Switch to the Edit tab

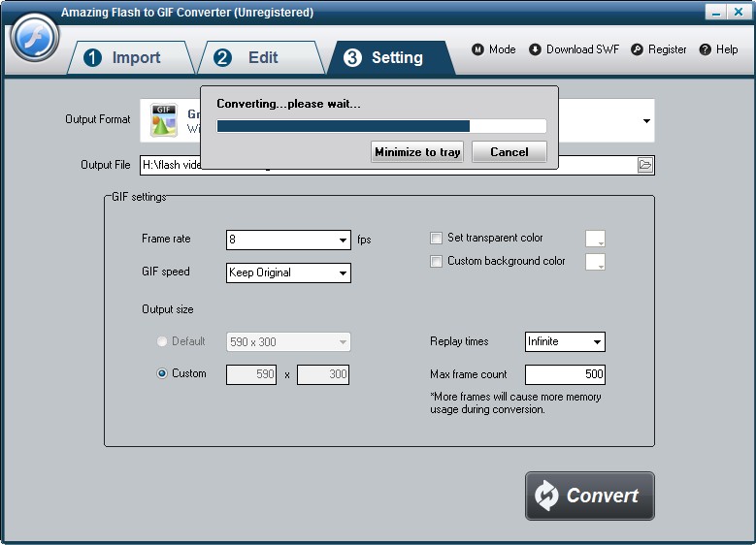(263, 58)
